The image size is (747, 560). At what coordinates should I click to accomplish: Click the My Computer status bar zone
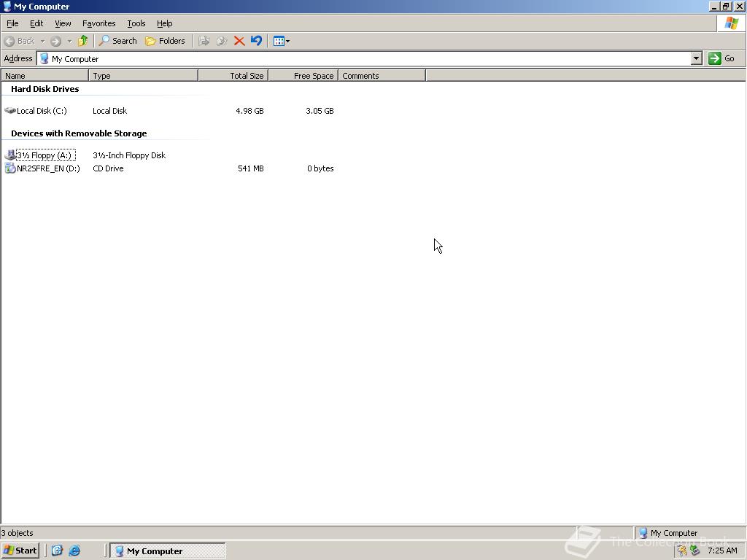pos(690,533)
